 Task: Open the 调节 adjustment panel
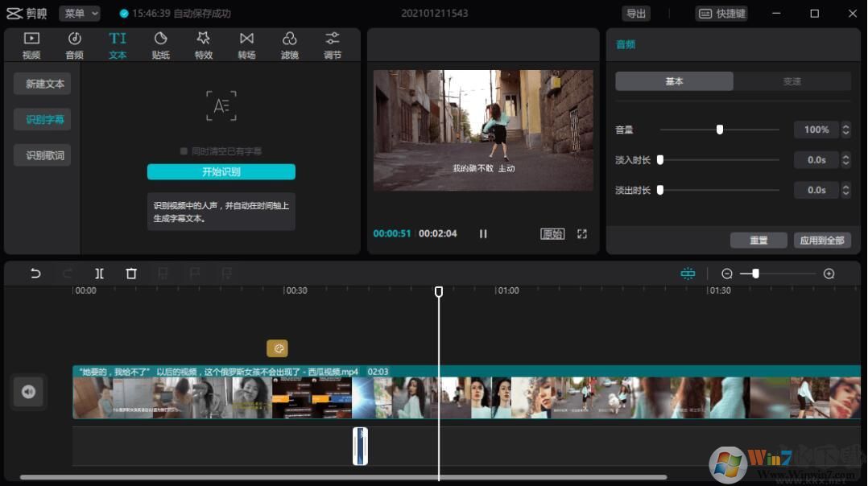point(333,44)
